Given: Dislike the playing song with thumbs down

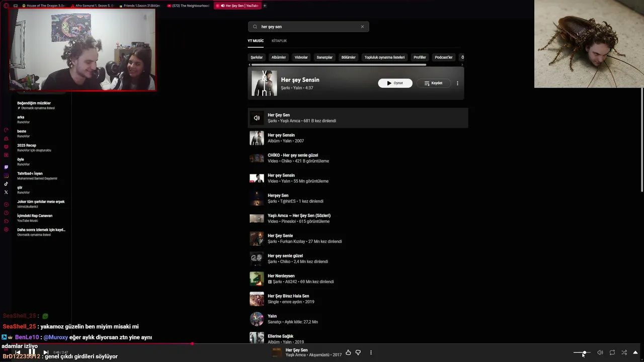Looking at the screenshot, I should click(x=358, y=352).
